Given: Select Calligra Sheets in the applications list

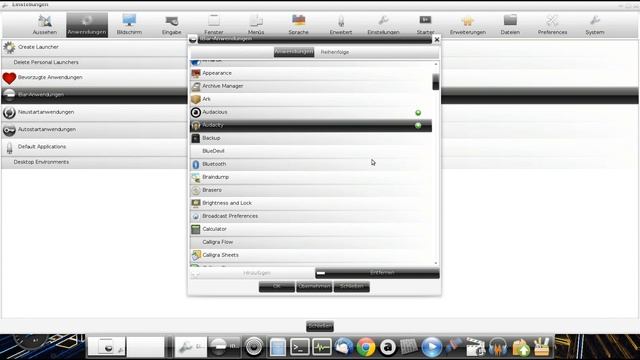Looking at the screenshot, I should click(x=311, y=255).
